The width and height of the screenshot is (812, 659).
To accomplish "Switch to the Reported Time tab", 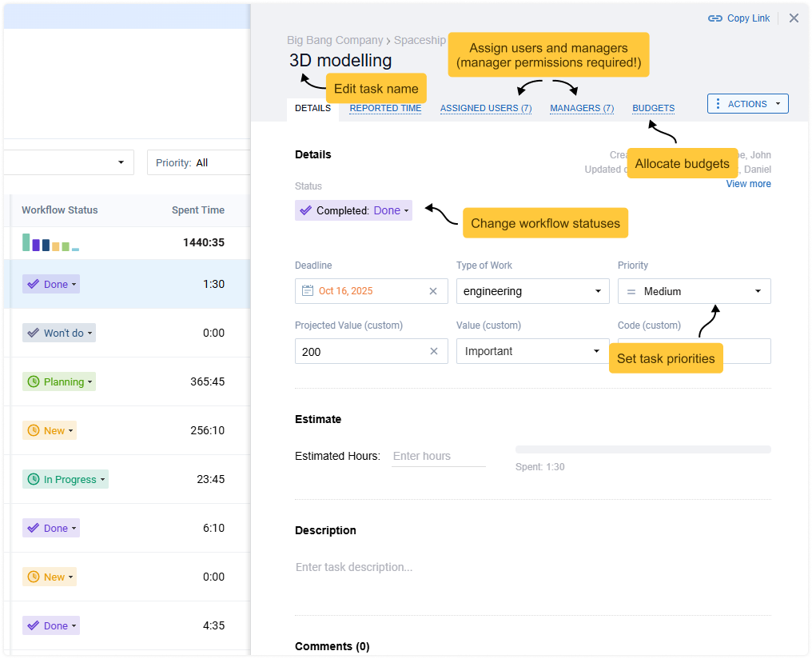I will (385, 108).
